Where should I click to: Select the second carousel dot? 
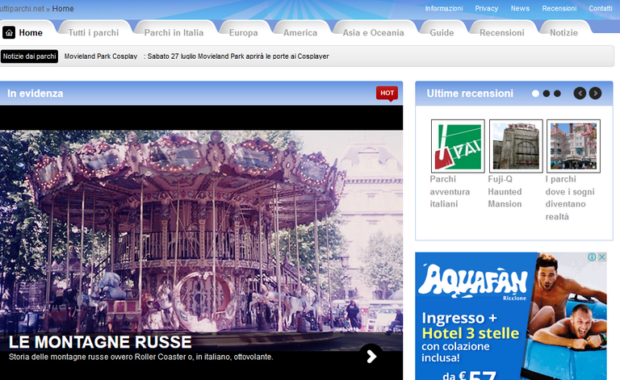546,94
